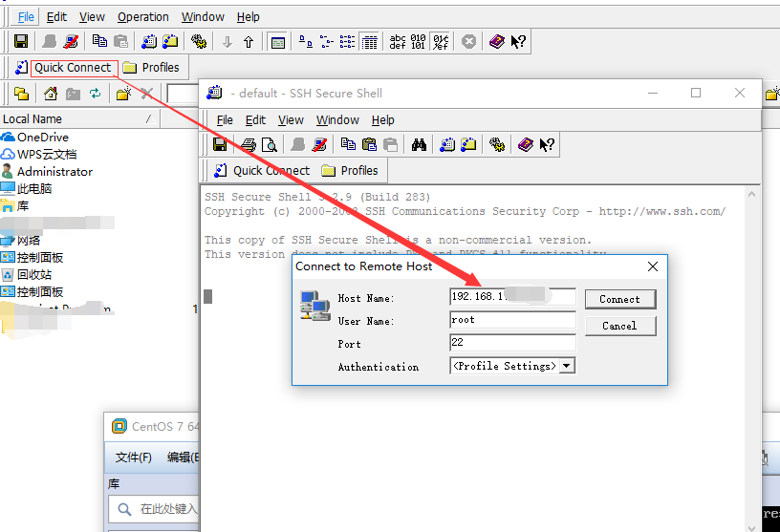This screenshot has width=780, height=532.
Task: Open View menu in SSH Secure Shell window
Action: pos(291,120)
